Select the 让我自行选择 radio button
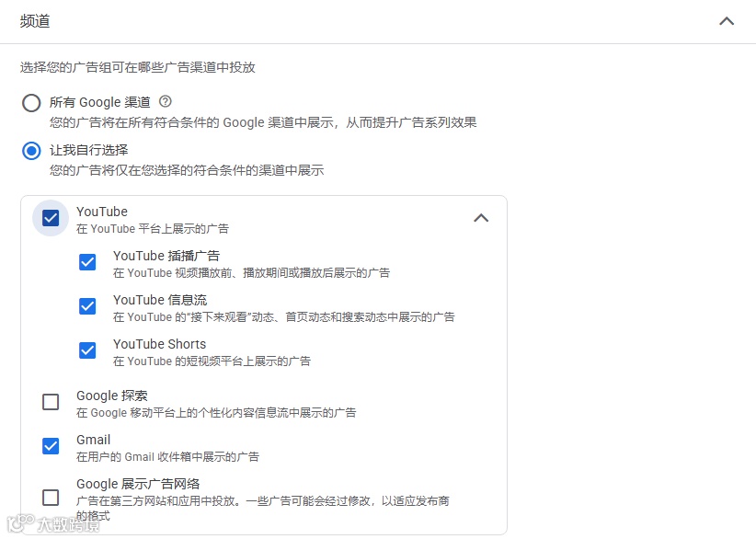The image size is (756, 539). click(31, 151)
